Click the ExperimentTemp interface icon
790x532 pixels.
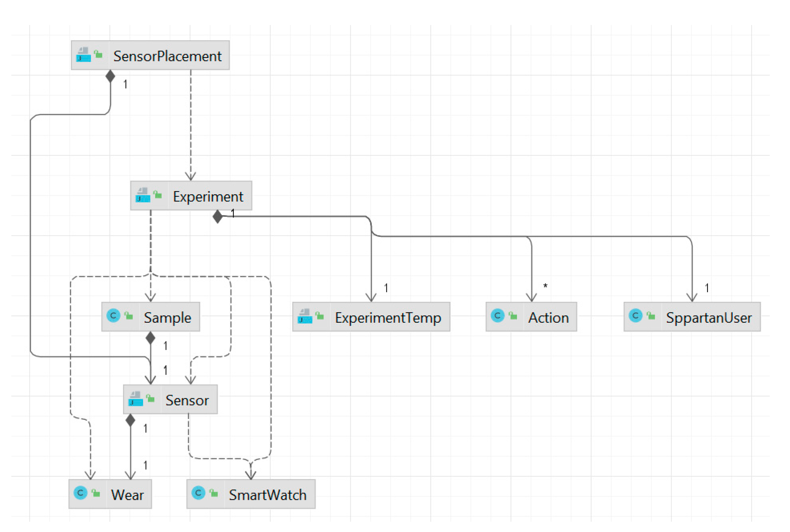pos(305,316)
